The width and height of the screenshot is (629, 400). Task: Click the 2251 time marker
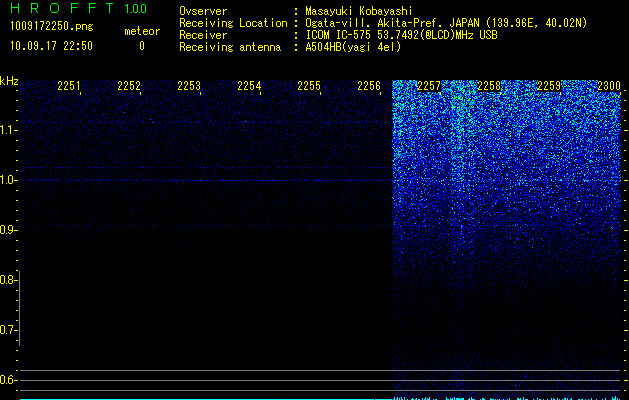pyautogui.click(x=69, y=86)
